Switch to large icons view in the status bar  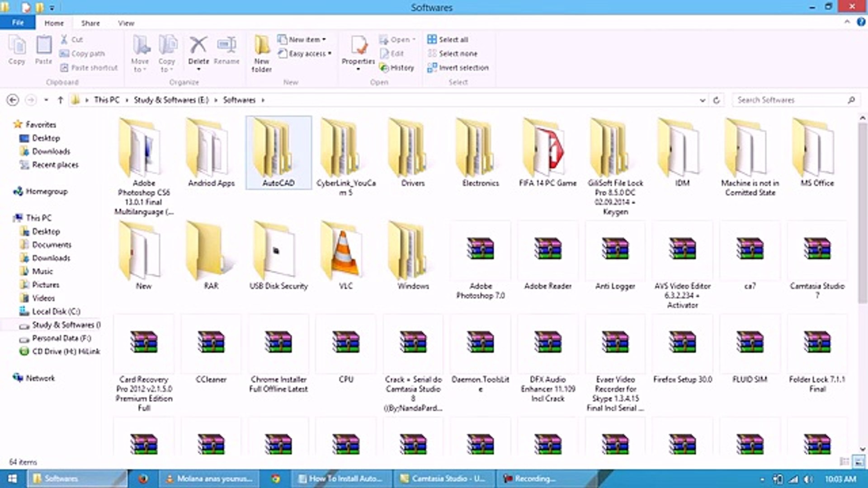(859, 462)
